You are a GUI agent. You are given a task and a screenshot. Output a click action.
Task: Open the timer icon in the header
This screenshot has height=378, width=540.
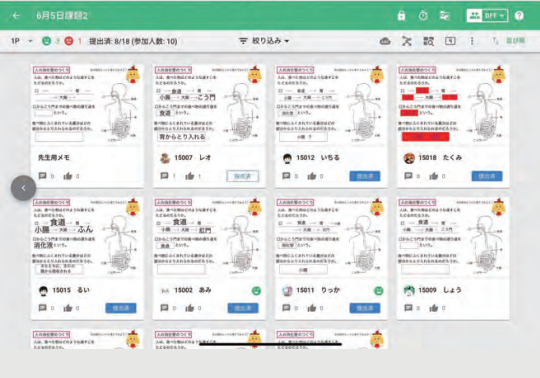423,15
